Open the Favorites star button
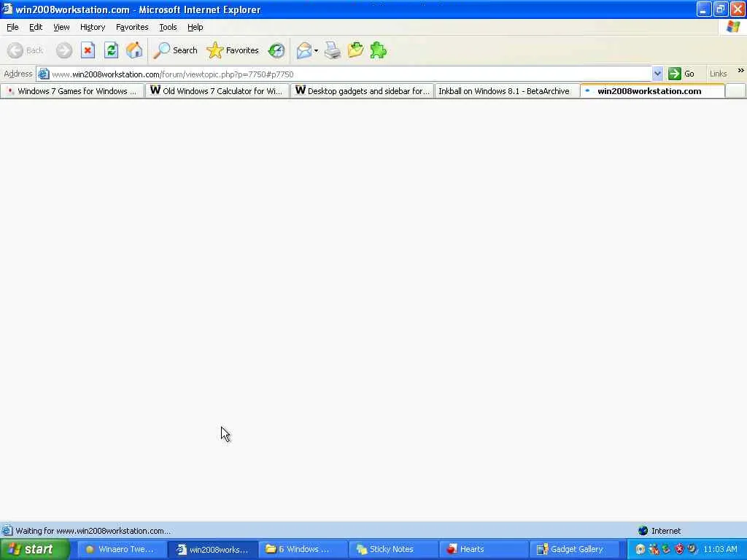Viewport: 747px width, 560px height. [x=233, y=50]
